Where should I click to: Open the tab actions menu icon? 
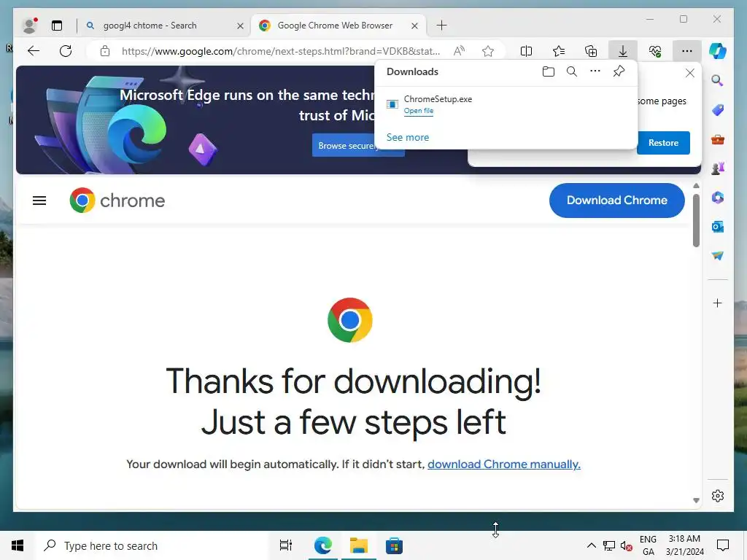pos(57,26)
